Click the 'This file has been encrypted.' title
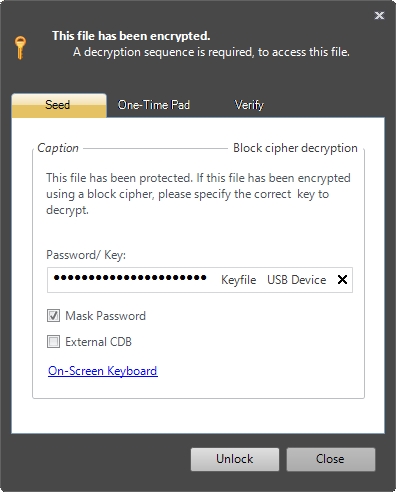396x492 pixels. coord(131,36)
